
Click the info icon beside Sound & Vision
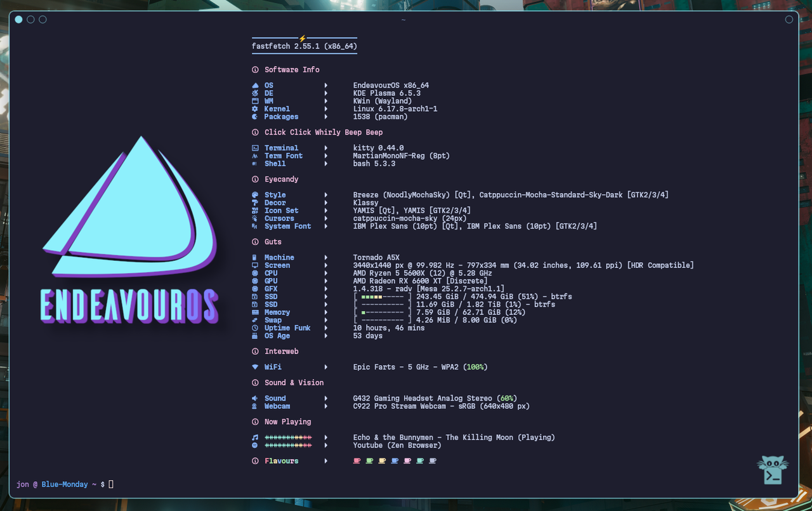pyautogui.click(x=255, y=383)
